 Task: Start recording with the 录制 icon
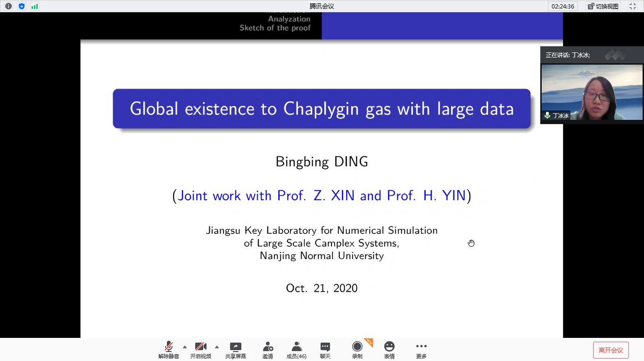pos(357,347)
